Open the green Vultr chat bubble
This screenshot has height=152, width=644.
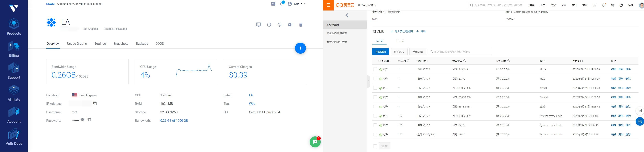tap(315, 142)
